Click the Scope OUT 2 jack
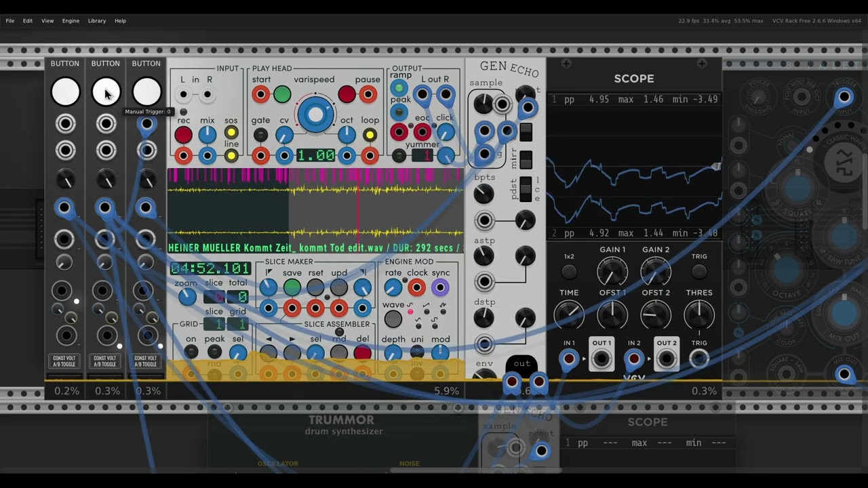The height and width of the screenshot is (488, 868). pyautogui.click(x=667, y=360)
